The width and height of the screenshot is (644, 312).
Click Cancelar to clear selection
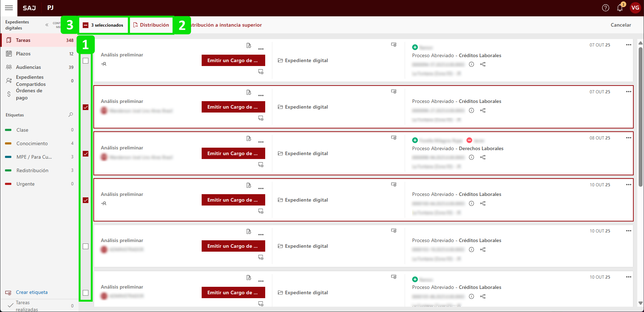coord(621,25)
